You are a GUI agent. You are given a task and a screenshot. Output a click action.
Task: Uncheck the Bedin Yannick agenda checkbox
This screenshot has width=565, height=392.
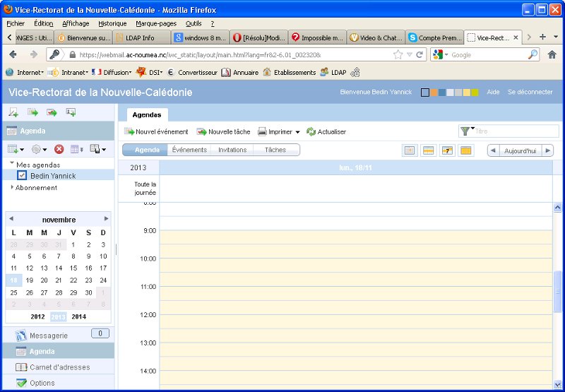22,175
